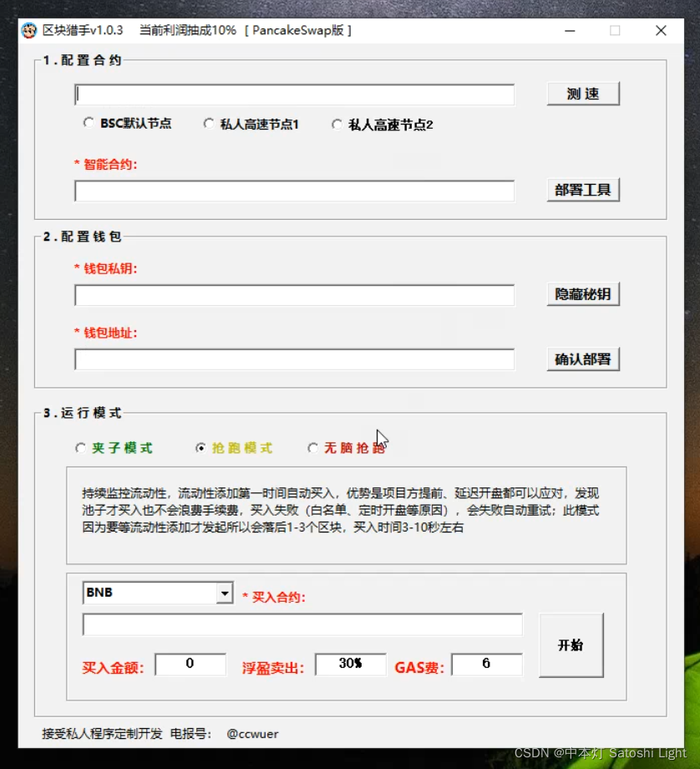The height and width of the screenshot is (769, 700).
Task: Minimize the 区块猎手 window
Action: pyautogui.click(x=570, y=30)
